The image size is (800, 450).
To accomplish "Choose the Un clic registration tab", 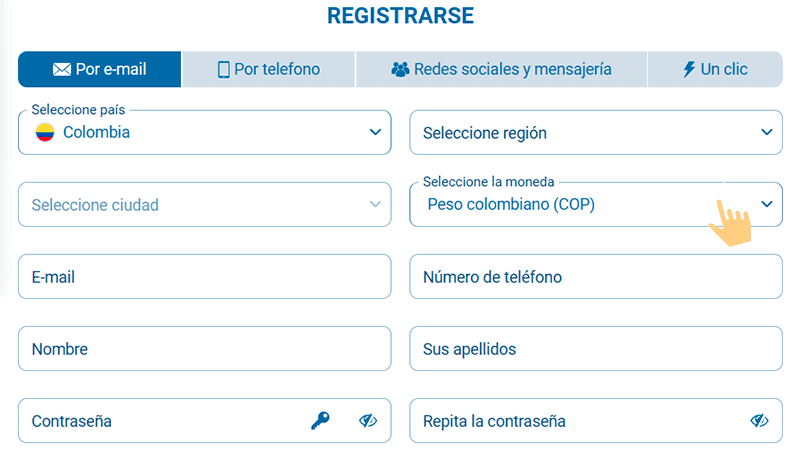I will (715, 70).
